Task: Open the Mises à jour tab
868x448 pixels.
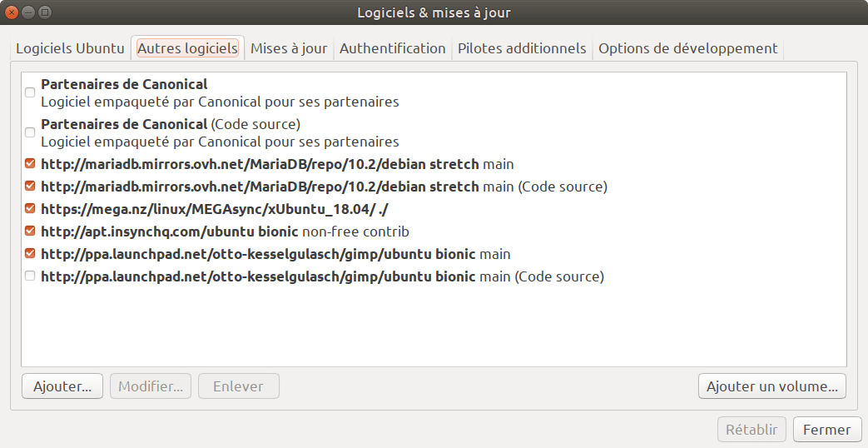Action: pos(289,48)
